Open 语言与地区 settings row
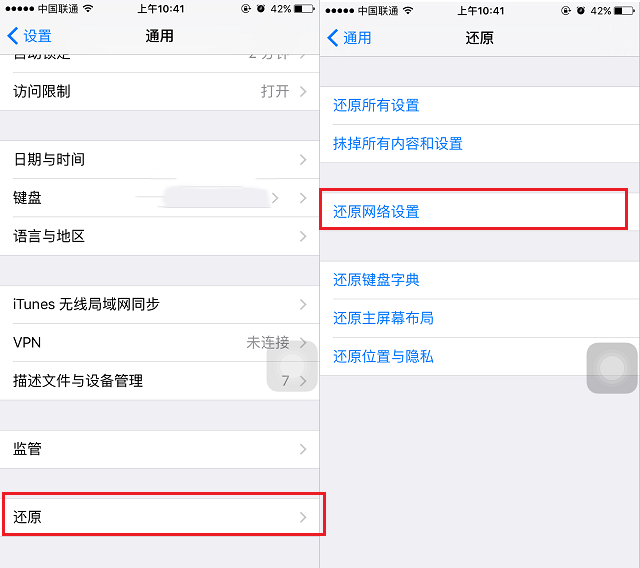640x568 pixels. point(160,236)
